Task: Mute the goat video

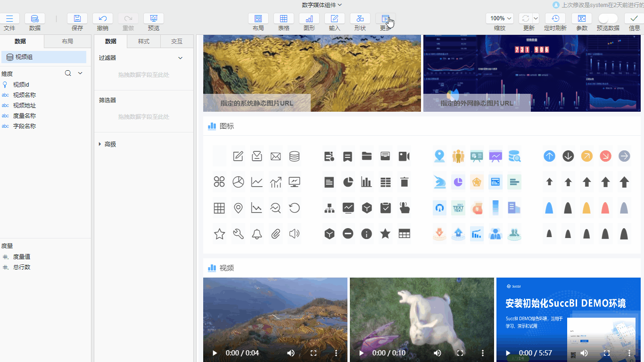Action: (x=438, y=353)
